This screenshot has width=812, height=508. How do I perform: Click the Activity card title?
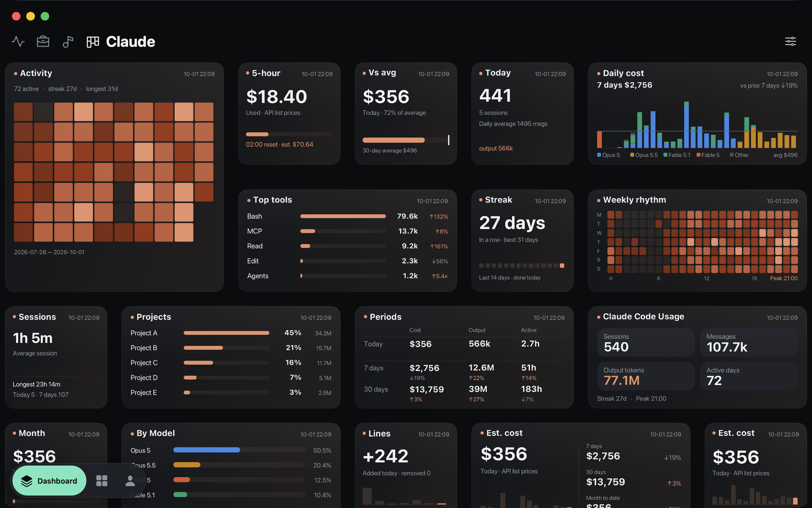click(36, 73)
